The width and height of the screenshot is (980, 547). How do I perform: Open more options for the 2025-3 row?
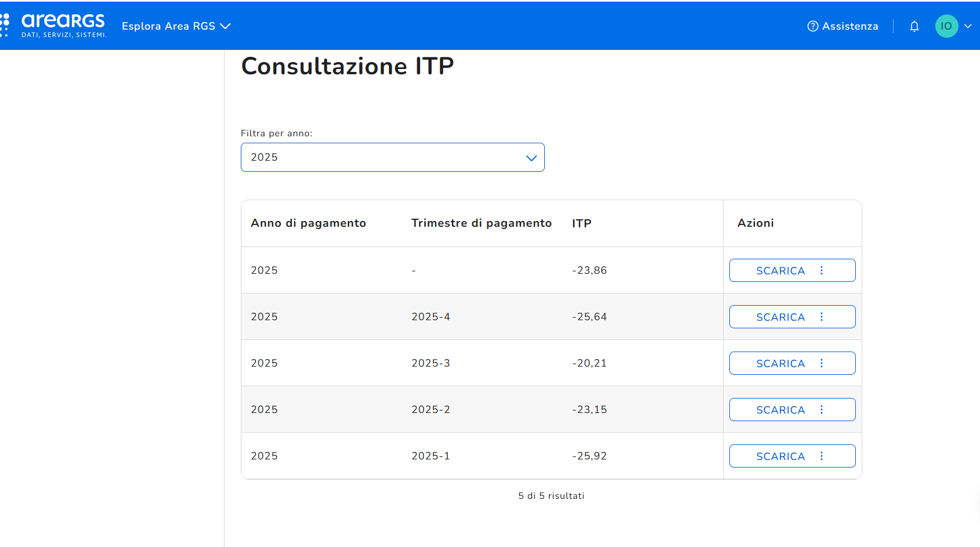pos(822,363)
